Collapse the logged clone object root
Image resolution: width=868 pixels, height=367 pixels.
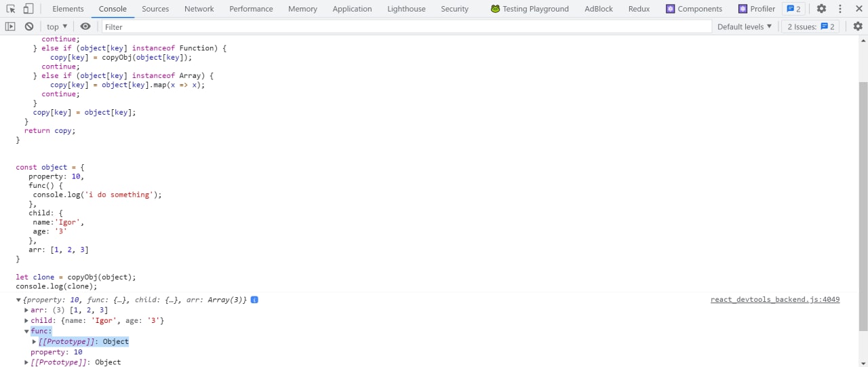pyautogui.click(x=19, y=300)
